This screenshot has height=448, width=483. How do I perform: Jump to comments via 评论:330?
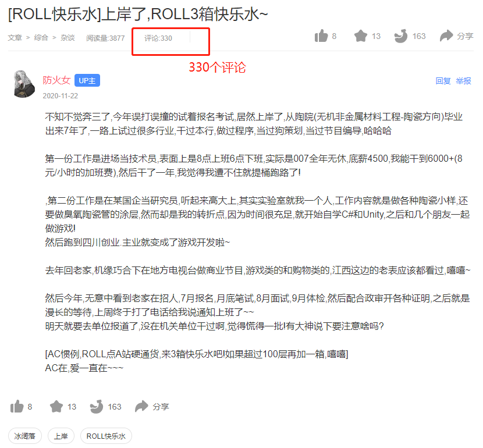click(x=158, y=38)
